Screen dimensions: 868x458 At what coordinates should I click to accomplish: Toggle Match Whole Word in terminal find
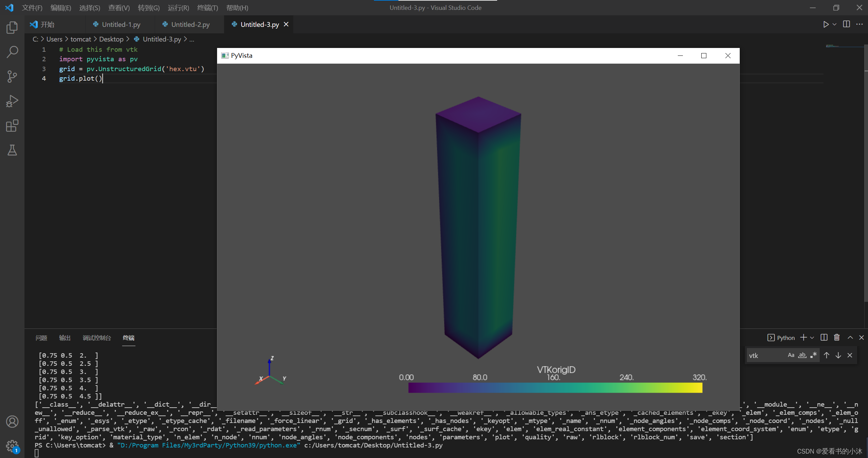click(802, 355)
